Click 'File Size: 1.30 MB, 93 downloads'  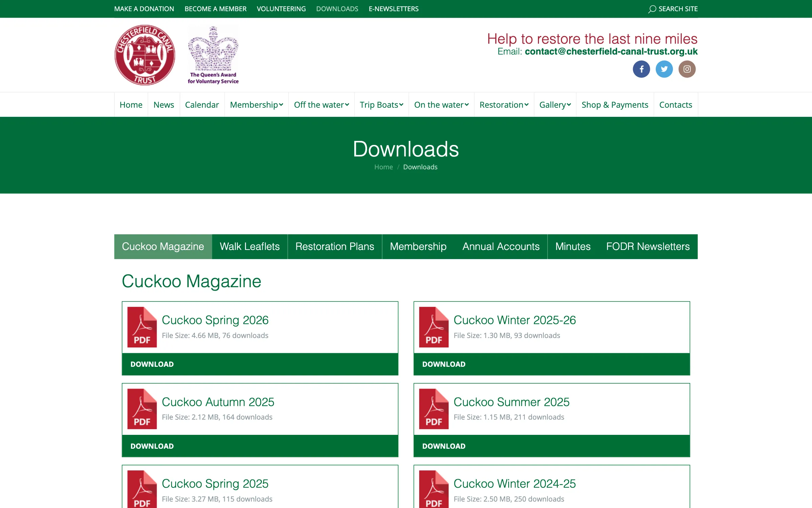click(x=507, y=335)
